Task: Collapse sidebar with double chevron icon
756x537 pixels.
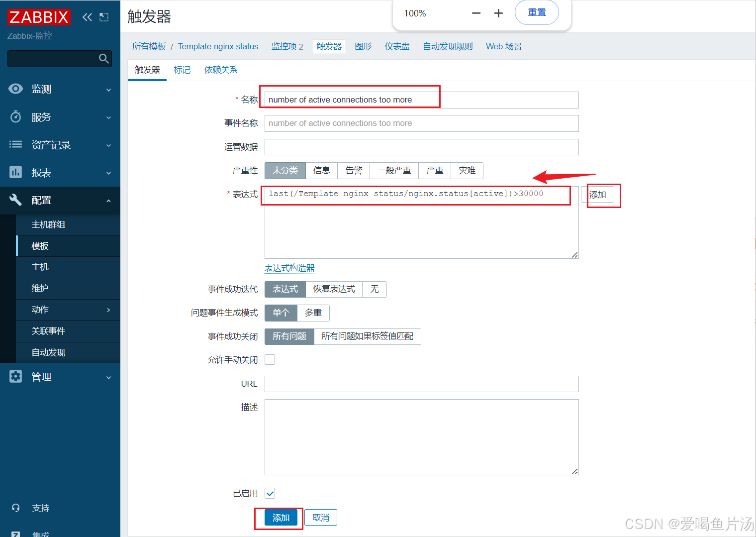Action: (x=87, y=17)
